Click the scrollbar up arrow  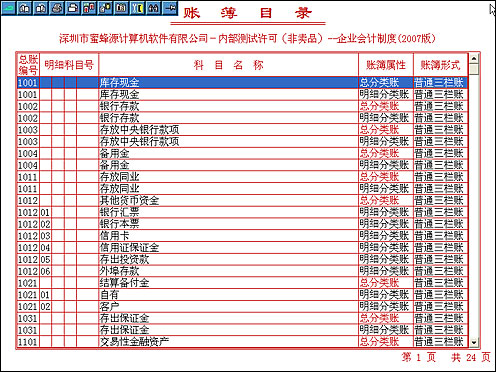tap(474, 59)
